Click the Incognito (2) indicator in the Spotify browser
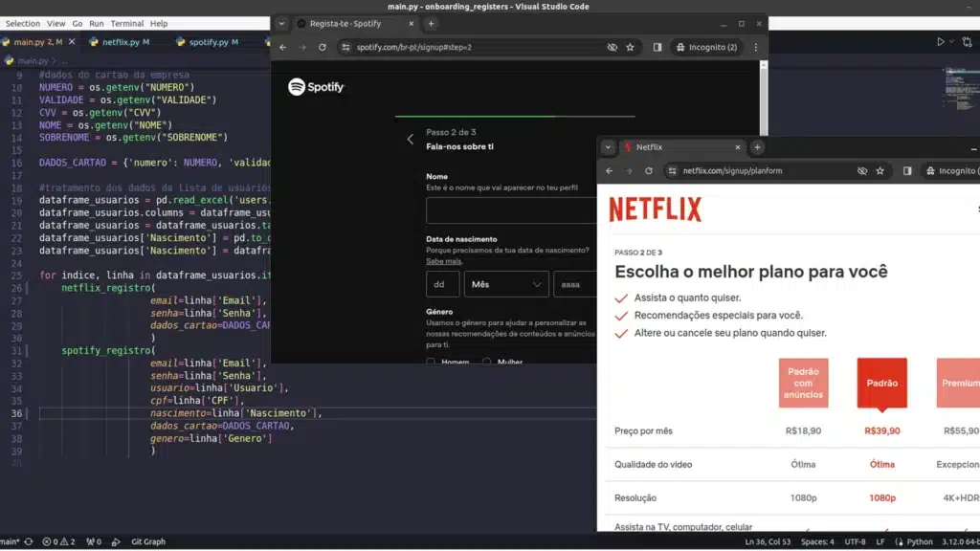The image size is (980, 551). 707,48
